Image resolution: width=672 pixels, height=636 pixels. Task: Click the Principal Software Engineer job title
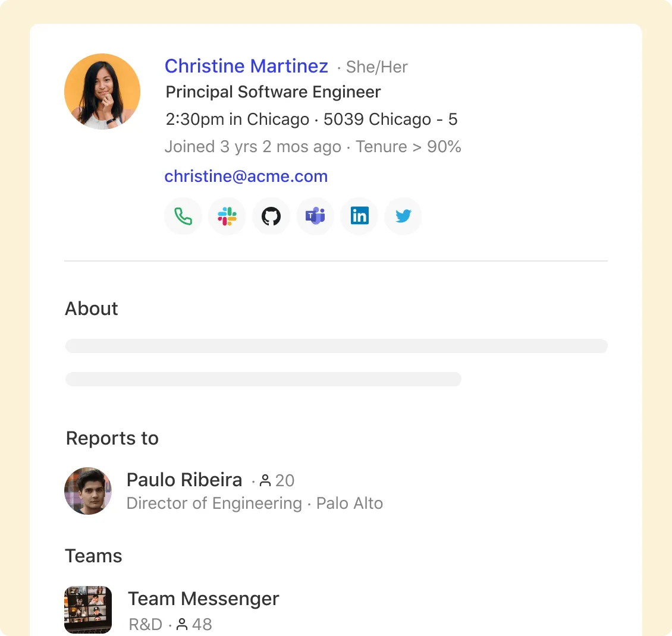click(x=273, y=92)
